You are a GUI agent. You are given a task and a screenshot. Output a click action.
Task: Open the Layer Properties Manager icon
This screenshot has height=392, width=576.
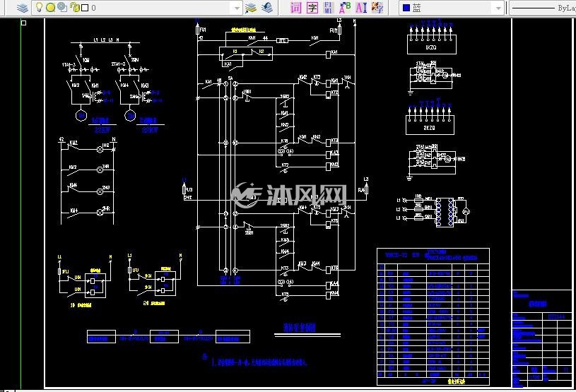click(23, 7)
